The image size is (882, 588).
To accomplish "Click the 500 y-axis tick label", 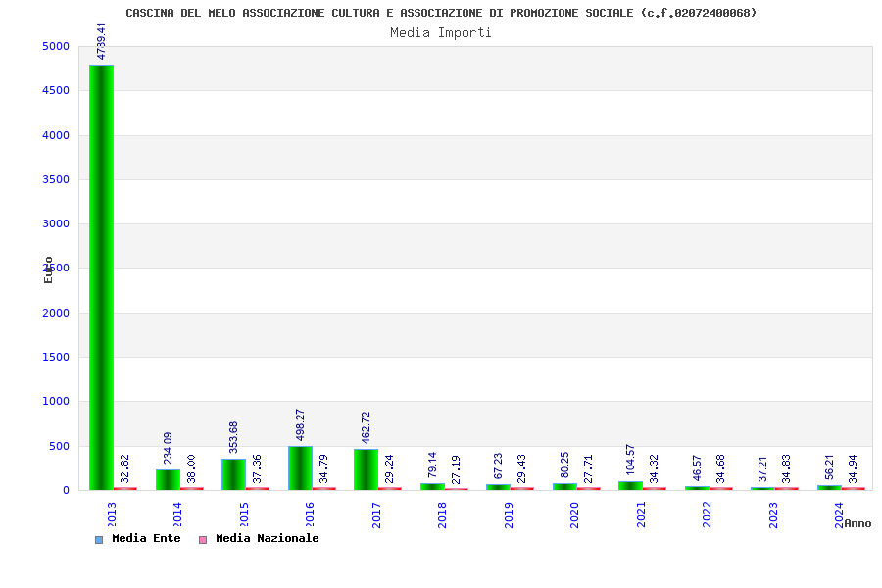I will (x=59, y=446).
